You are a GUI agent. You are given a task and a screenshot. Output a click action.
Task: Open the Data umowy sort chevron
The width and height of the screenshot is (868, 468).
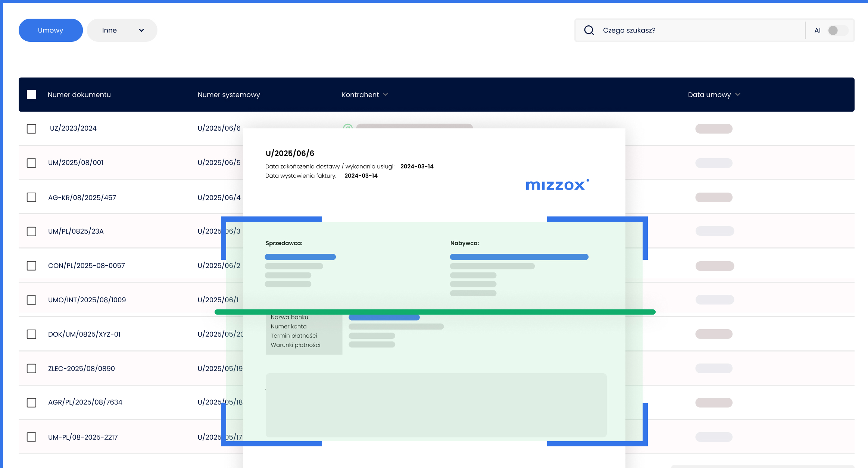pyautogui.click(x=737, y=95)
